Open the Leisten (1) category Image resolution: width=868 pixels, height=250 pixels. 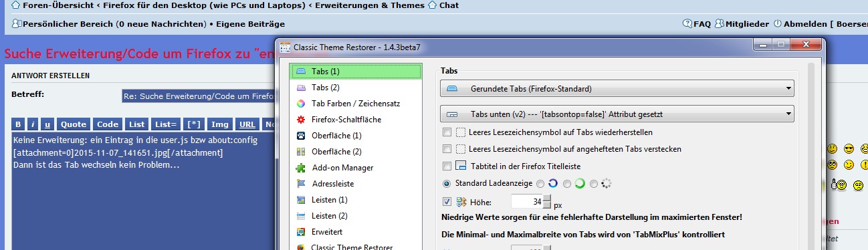(x=356, y=199)
